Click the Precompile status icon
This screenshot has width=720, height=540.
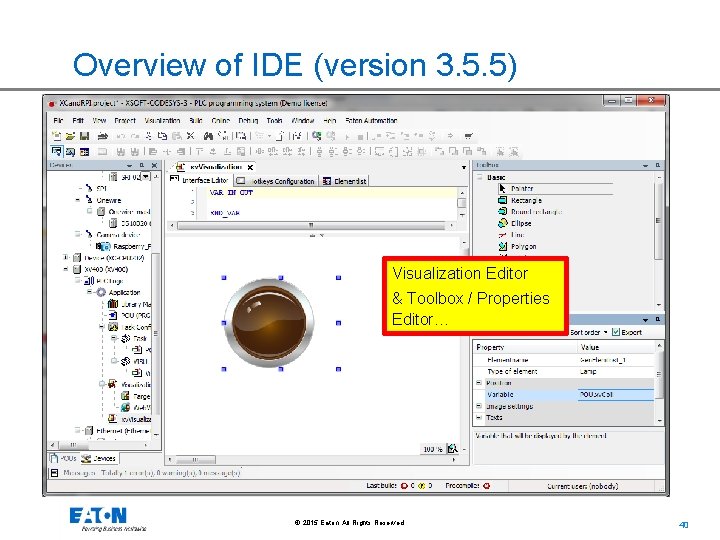tap(486, 485)
